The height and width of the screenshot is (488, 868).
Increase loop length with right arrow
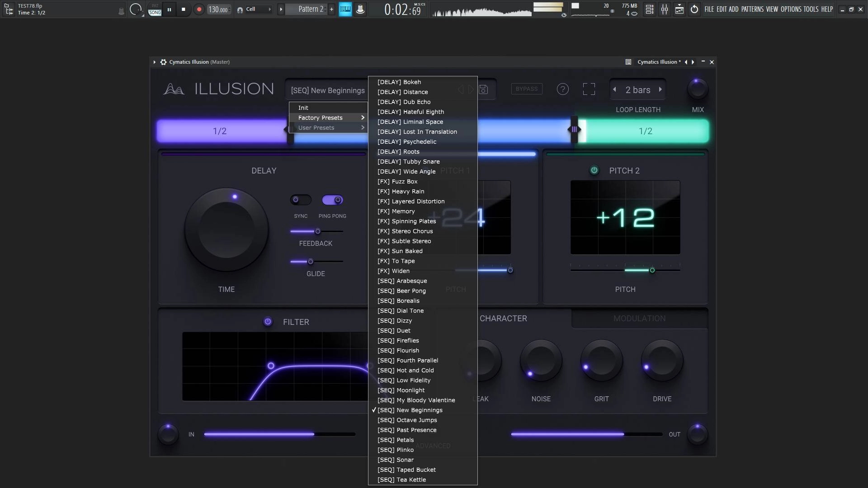[x=660, y=89]
